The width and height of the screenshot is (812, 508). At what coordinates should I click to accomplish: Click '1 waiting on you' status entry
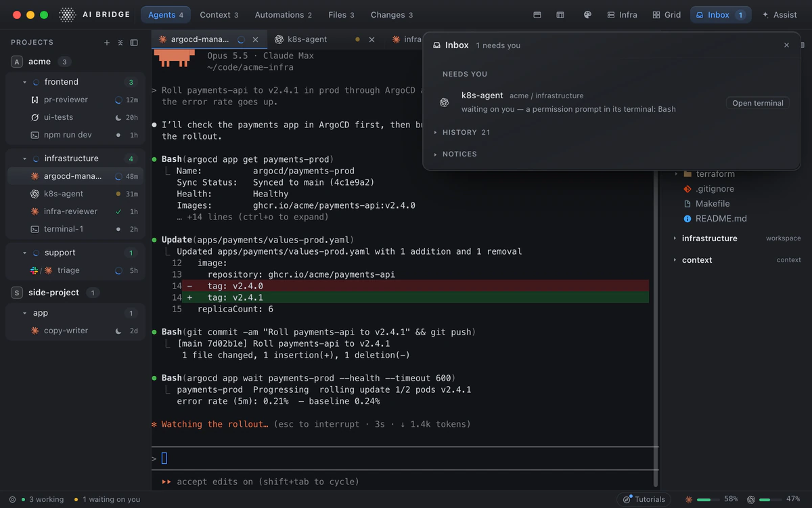click(x=107, y=499)
